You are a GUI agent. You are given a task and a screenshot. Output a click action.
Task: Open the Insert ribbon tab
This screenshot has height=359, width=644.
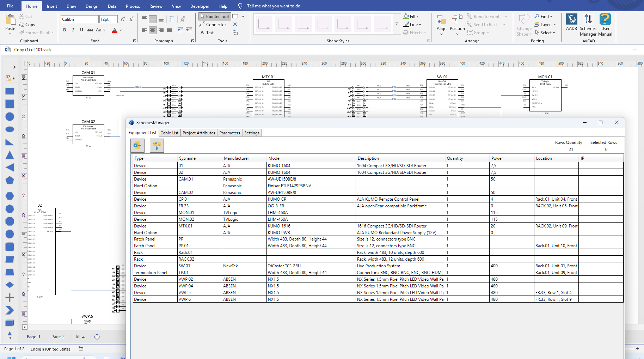(x=52, y=6)
